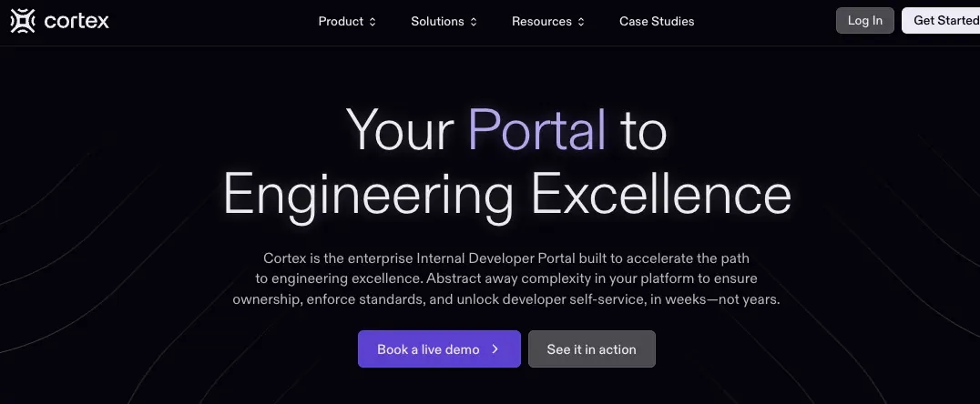Click the purple highlighted word Portal

[536, 130]
